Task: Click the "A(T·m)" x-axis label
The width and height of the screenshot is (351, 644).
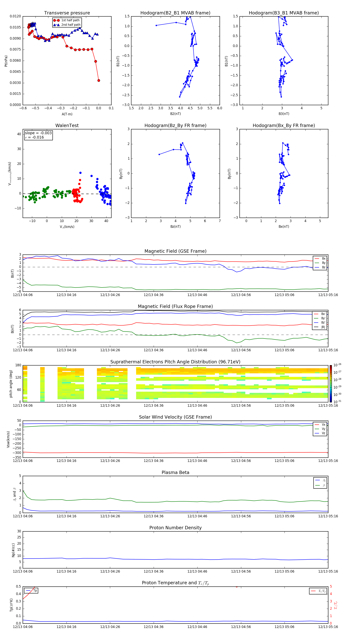Action: 67,114
